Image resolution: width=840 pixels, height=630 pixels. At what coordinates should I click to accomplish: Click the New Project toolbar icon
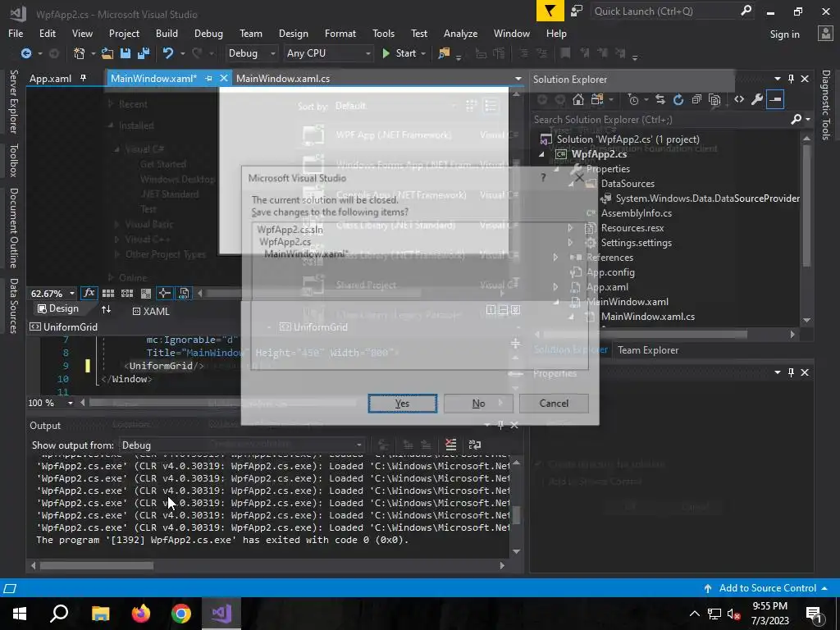(x=80, y=53)
